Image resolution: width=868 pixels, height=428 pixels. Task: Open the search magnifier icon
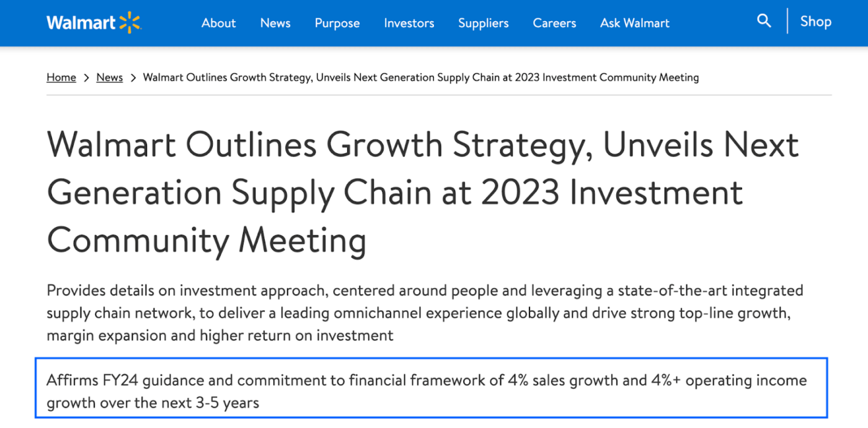(764, 21)
